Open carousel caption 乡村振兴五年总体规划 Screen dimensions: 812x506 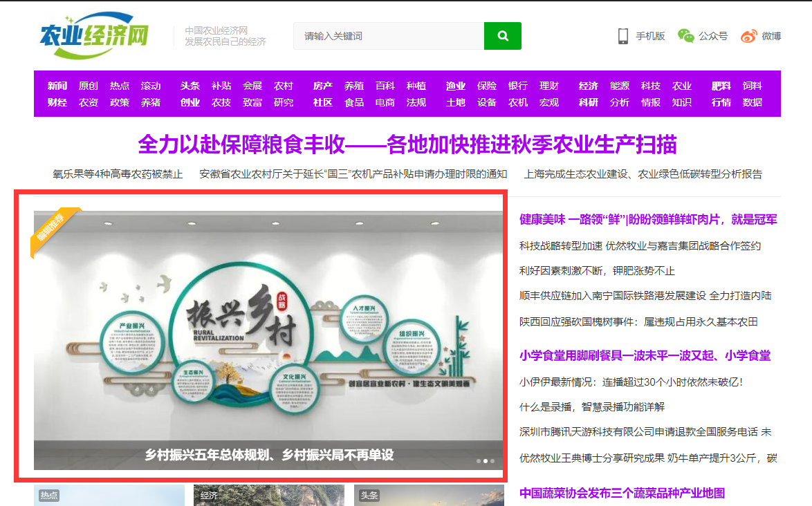click(x=269, y=455)
